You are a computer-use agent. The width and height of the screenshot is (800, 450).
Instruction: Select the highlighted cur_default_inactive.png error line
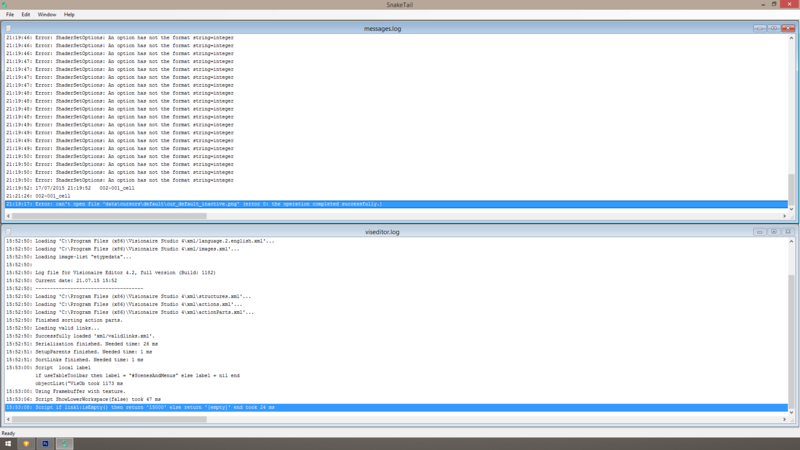[x=200, y=203]
